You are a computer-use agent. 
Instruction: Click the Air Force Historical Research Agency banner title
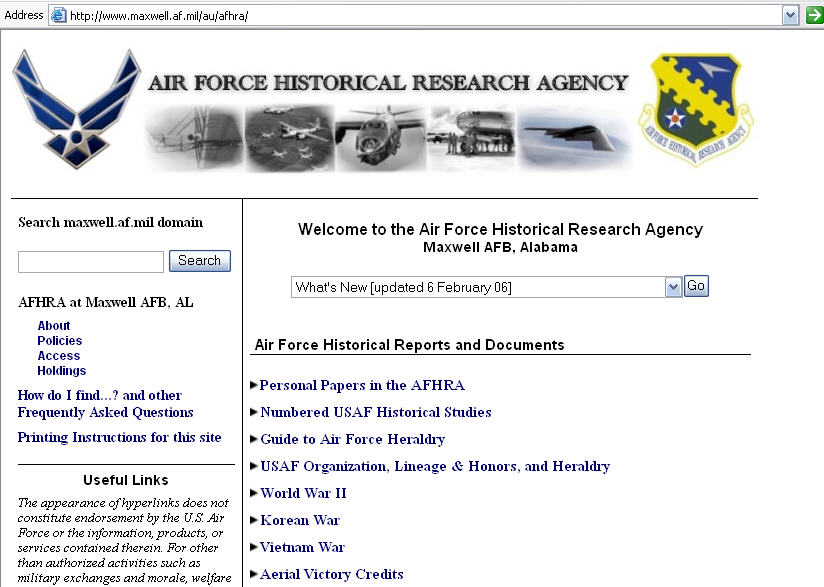[x=388, y=83]
